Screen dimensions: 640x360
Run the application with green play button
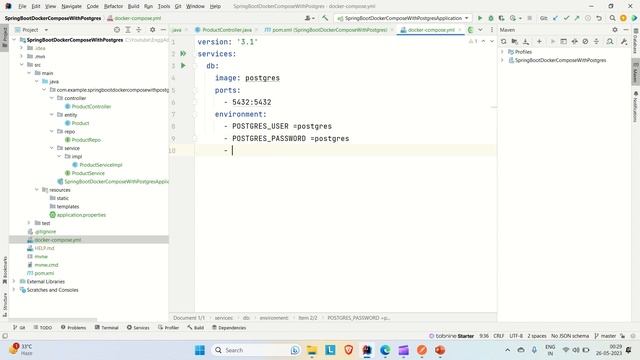tap(480, 18)
